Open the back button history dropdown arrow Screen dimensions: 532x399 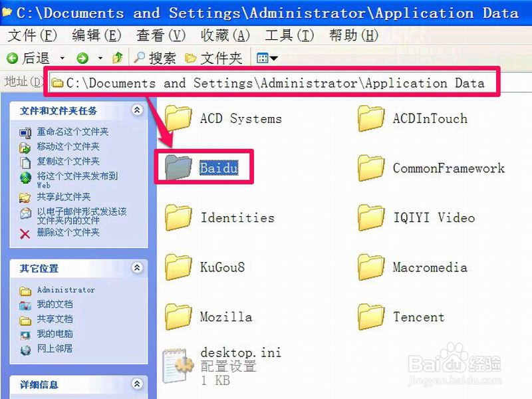[x=62, y=59]
